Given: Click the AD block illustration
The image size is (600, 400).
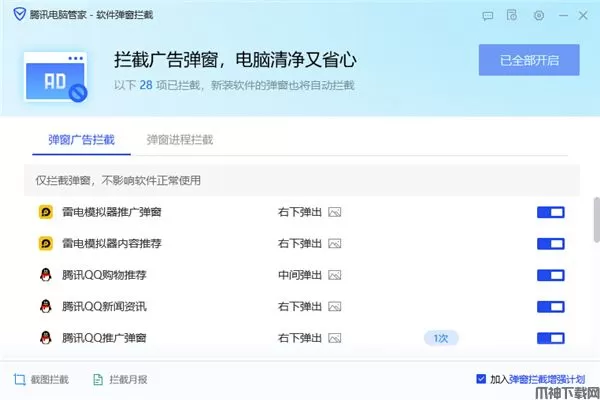Looking at the screenshot, I should pos(56,77).
